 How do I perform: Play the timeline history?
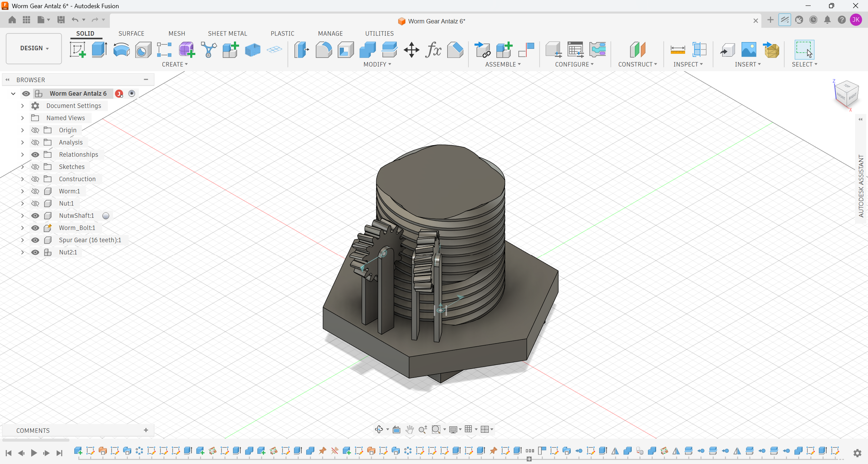34,453
